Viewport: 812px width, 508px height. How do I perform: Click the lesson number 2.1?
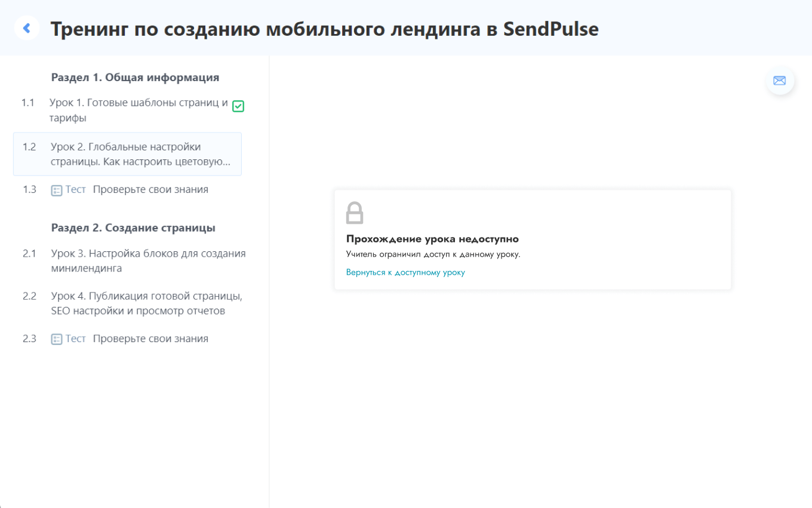click(30, 253)
